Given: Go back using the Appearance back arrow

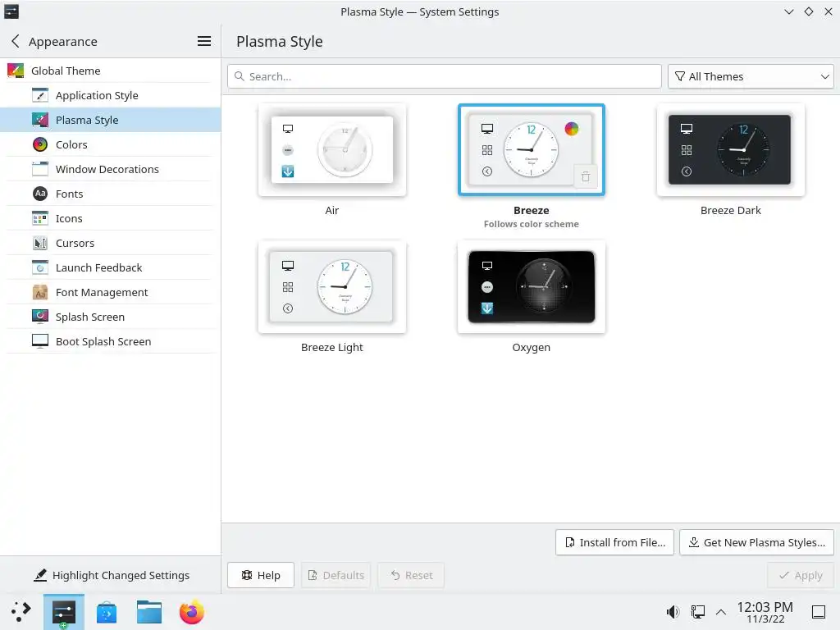Looking at the screenshot, I should [x=15, y=41].
